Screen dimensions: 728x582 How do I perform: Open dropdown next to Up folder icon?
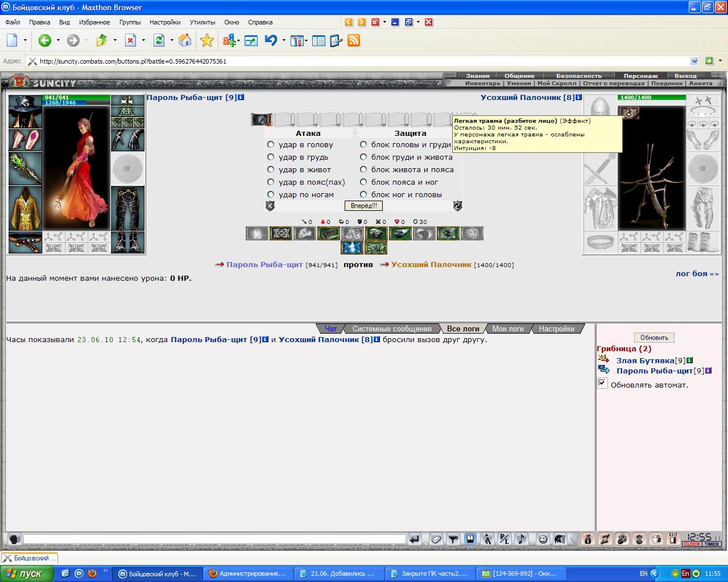click(115, 40)
